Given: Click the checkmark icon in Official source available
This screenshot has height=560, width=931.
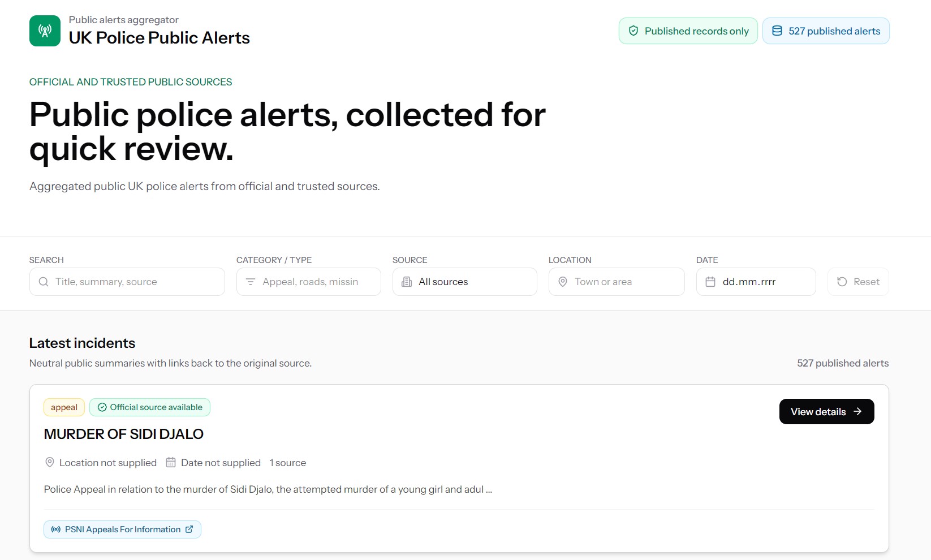Looking at the screenshot, I should (x=102, y=407).
